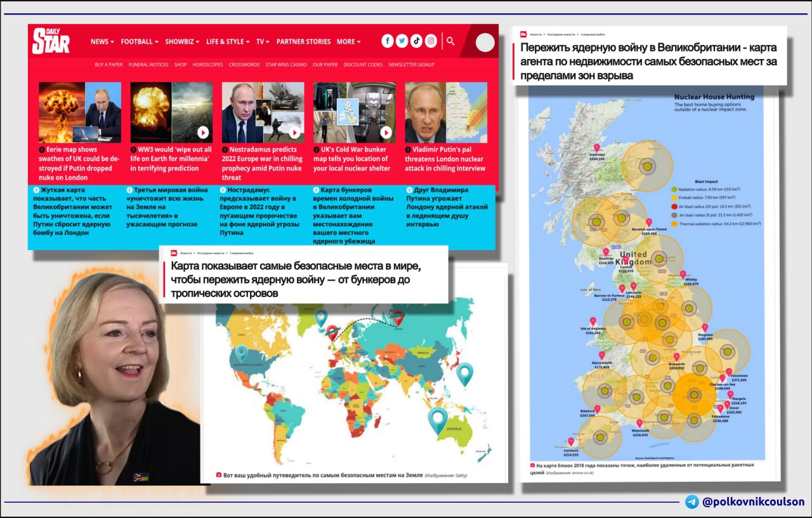Open the SHOP sub-navigation item

[x=180, y=65]
